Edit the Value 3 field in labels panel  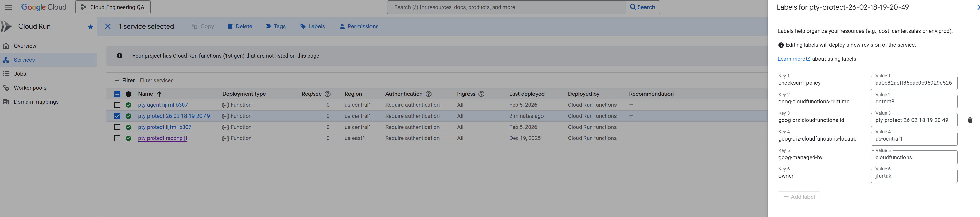pos(914,120)
